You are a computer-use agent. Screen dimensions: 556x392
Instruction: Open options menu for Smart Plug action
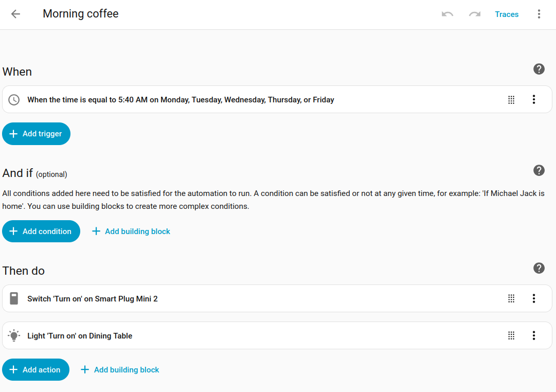(x=534, y=298)
